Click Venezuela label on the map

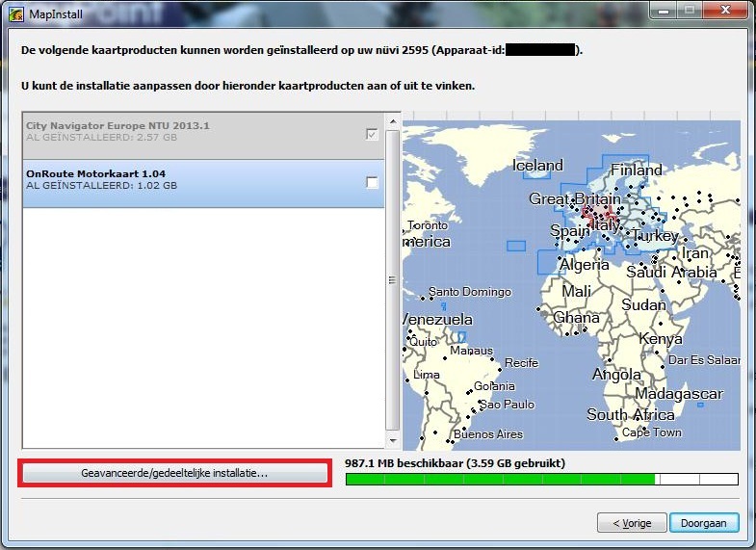pyautogui.click(x=437, y=319)
